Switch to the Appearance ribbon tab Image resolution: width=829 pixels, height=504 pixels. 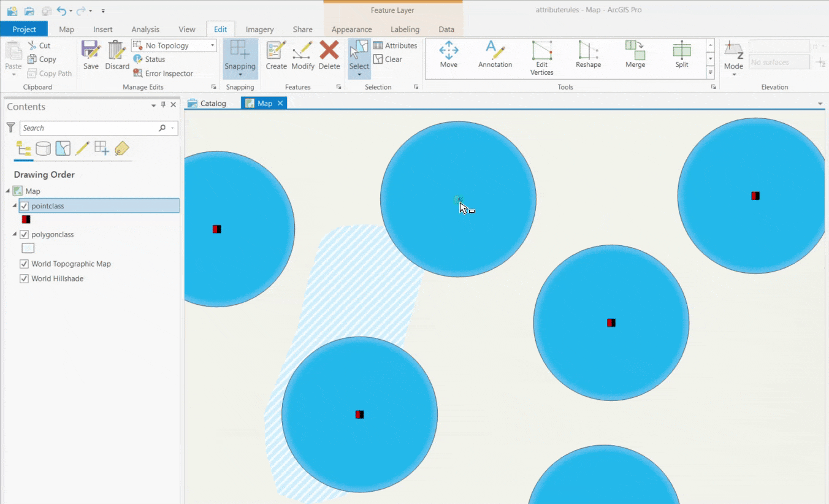[352, 29]
